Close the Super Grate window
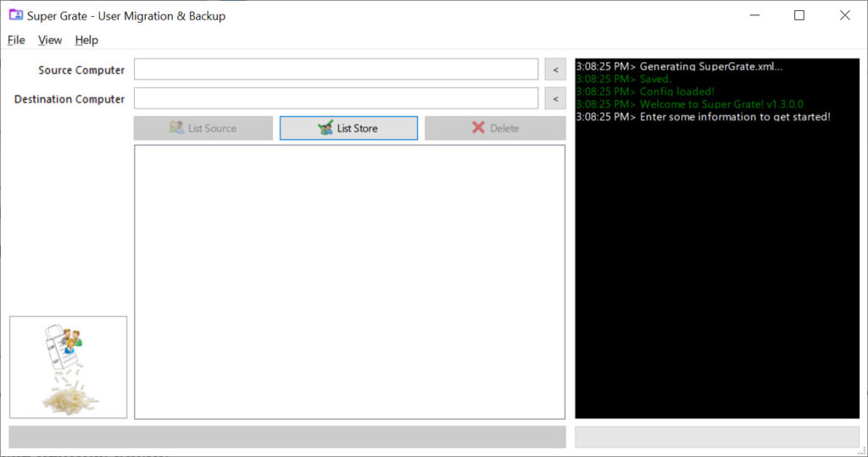Image resolution: width=868 pixels, height=457 pixels. click(x=845, y=15)
